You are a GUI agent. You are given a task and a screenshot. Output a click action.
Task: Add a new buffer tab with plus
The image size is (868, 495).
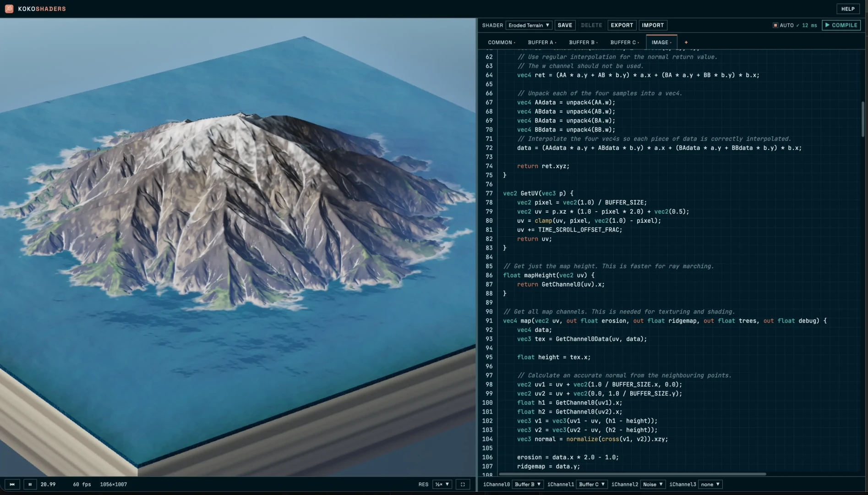click(686, 42)
